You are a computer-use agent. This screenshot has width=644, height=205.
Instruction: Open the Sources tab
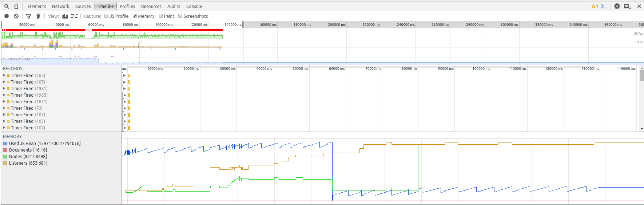pyautogui.click(x=83, y=6)
